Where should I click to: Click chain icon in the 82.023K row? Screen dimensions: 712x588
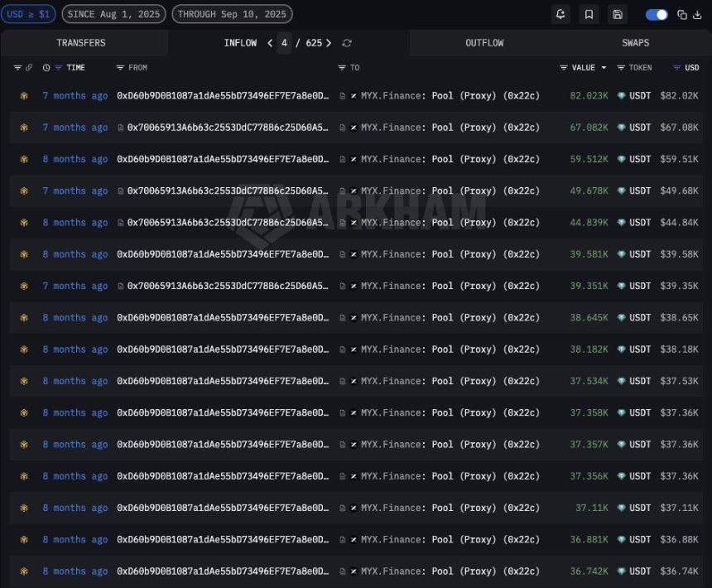point(24,96)
